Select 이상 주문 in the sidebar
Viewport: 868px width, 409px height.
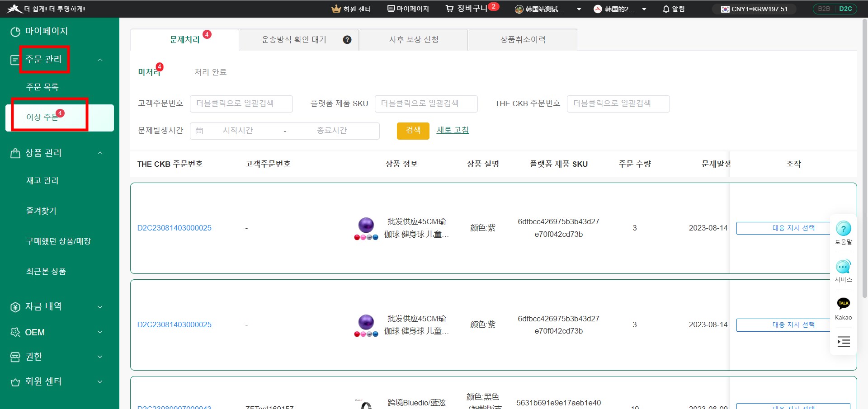click(x=59, y=118)
